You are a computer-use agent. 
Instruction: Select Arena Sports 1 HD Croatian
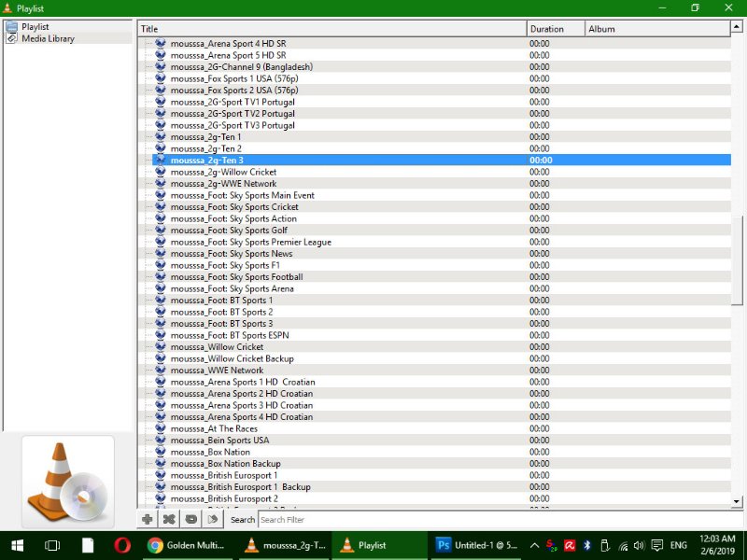click(x=243, y=382)
